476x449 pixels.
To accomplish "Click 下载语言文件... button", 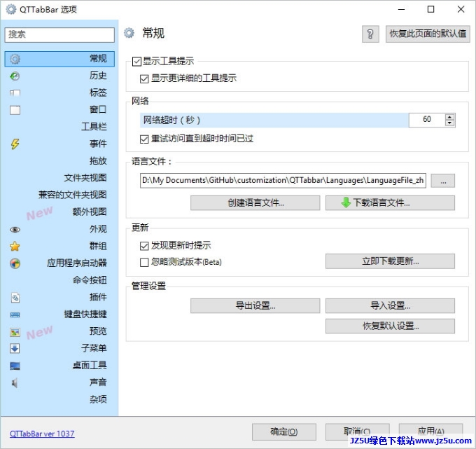I will point(390,202).
